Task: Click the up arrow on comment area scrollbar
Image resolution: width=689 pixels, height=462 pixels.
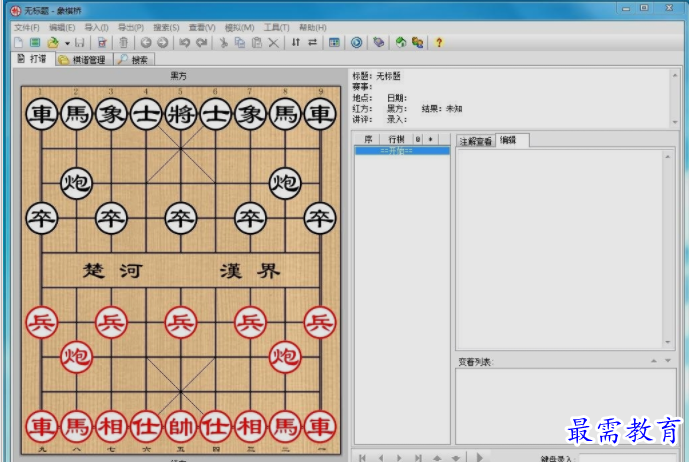Action: [x=667, y=157]
